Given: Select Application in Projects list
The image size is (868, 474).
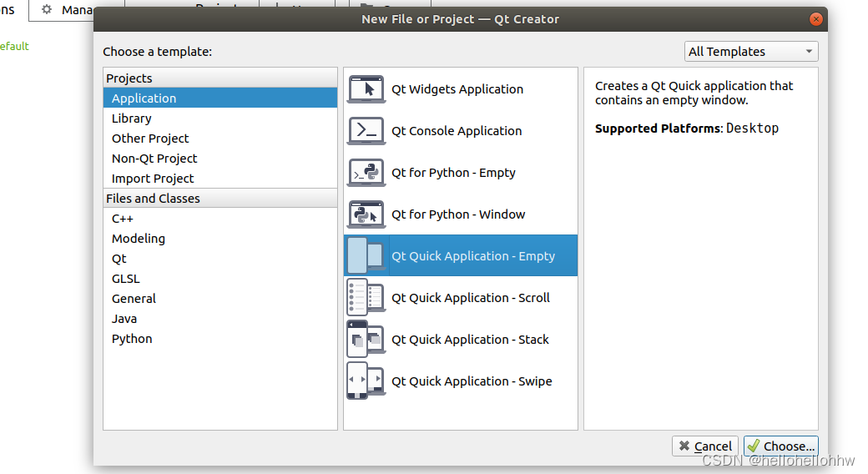Looking at the screenshot, I should [x=220, y=98].
